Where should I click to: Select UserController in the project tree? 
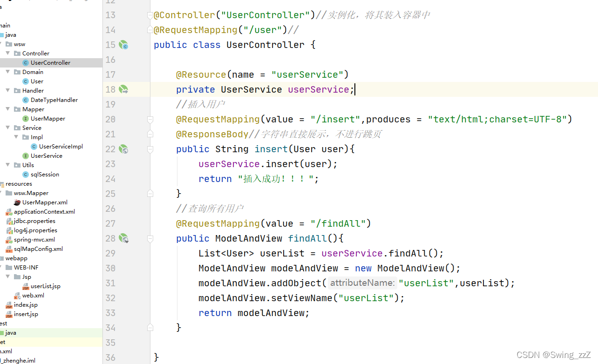[x=50, y=63]
